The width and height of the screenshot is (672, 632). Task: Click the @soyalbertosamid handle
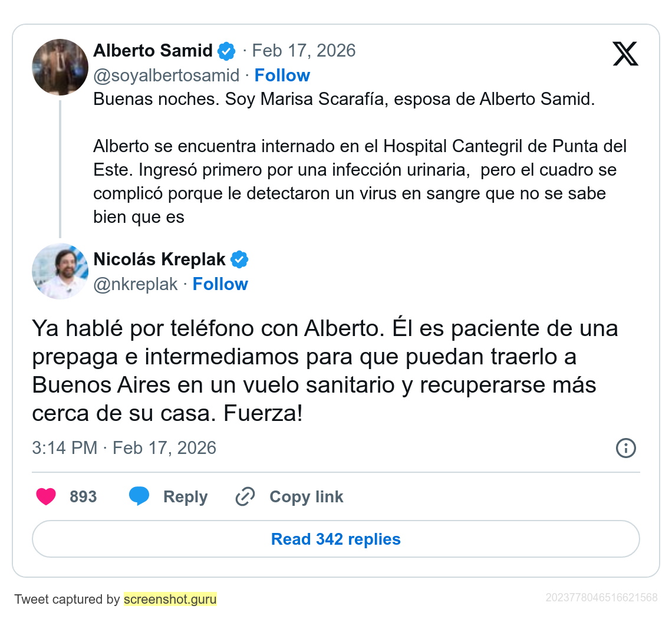pyautogui.click(x=166, y=76)
